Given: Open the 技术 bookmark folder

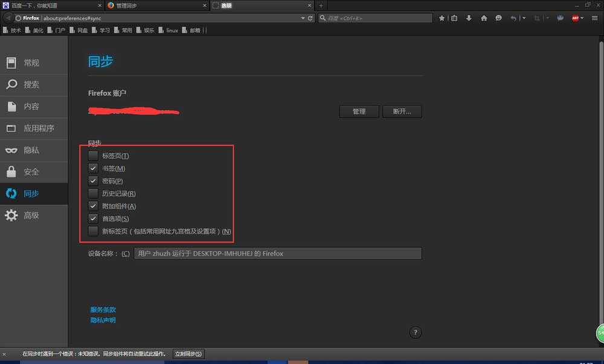Looking at the screenshot, I should (12, 30).
